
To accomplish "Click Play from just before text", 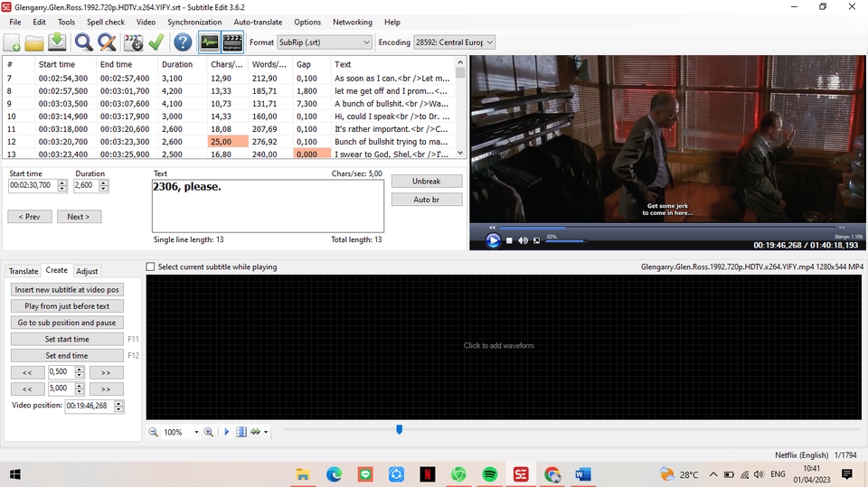I will pos(67,306).
